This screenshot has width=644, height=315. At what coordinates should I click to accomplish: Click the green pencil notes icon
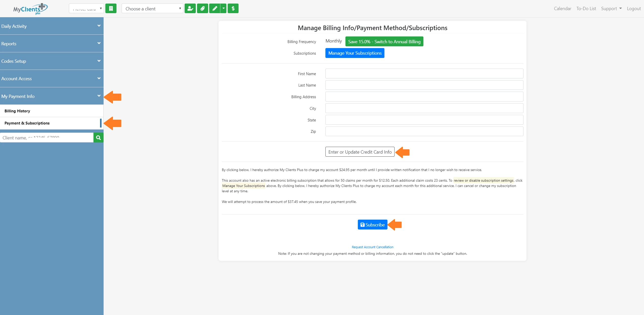[x=214, y=9]
